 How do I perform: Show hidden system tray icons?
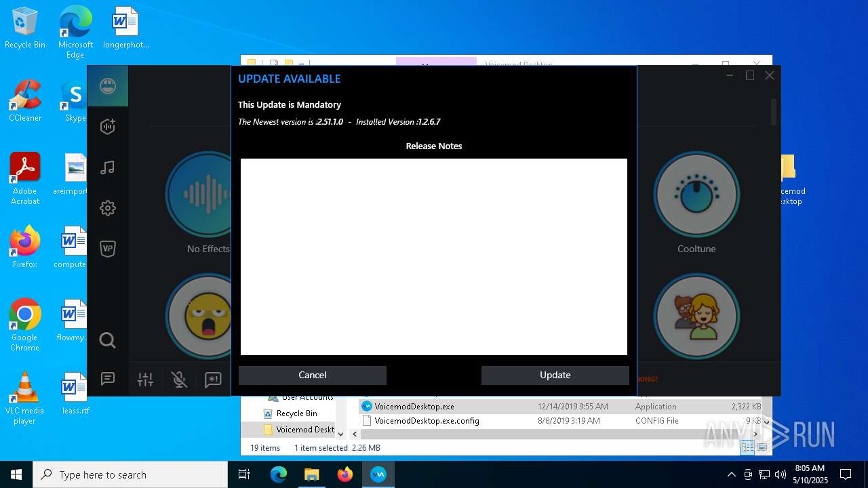731,474
